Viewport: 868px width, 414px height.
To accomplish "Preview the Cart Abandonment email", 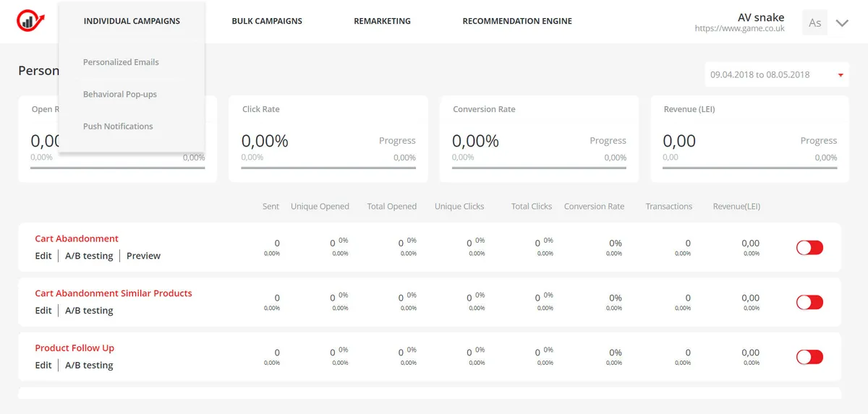I will 143,256.
